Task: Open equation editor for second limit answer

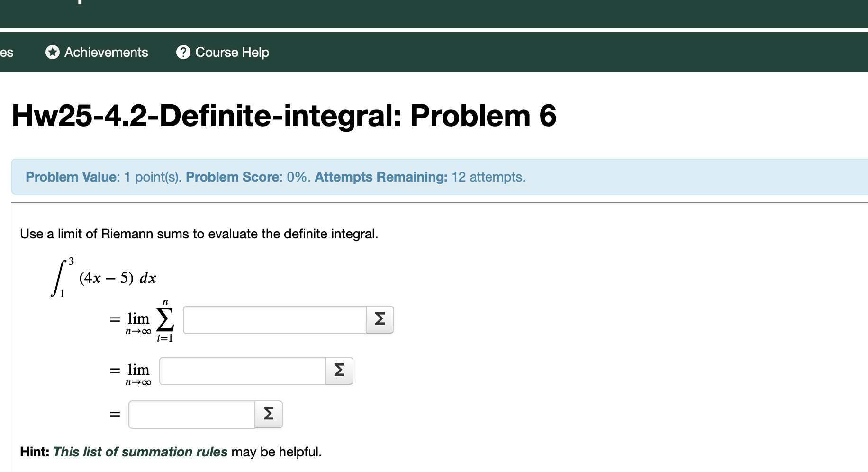Action: pyautogui.click(x=339, y=371)
